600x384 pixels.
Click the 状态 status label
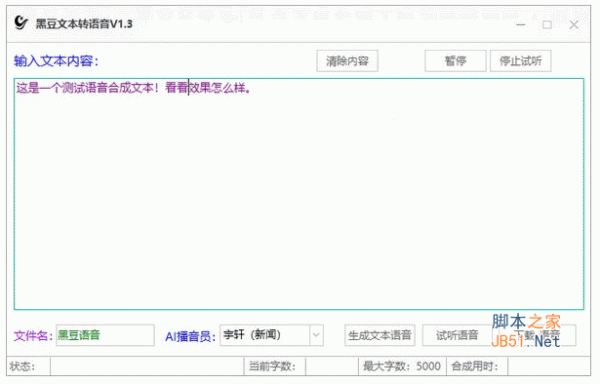pos(22,366)
